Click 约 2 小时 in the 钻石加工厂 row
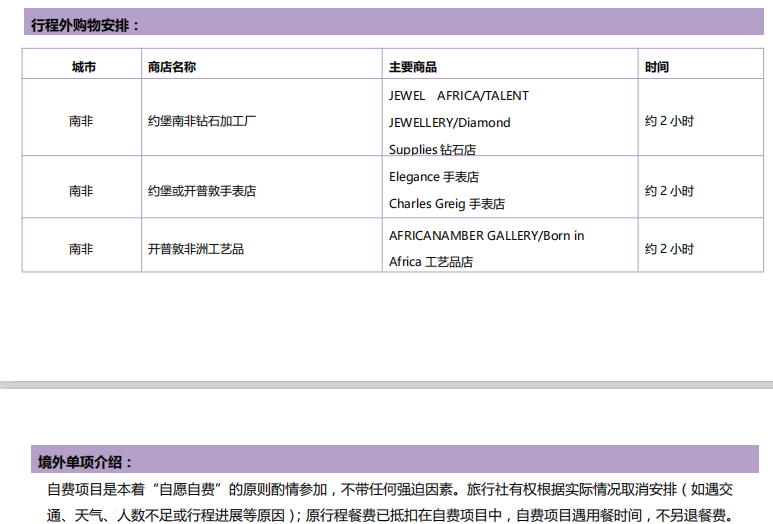773x524 pixels. point(669,121)
